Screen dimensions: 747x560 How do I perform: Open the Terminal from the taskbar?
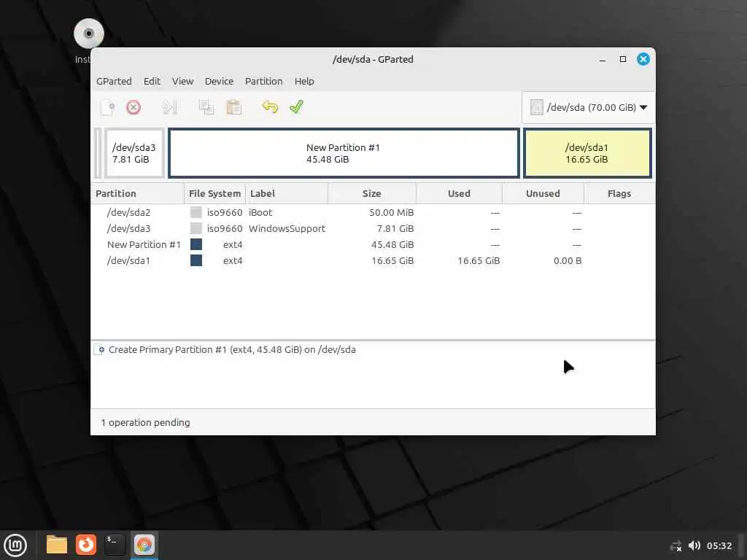pos(115,545)
